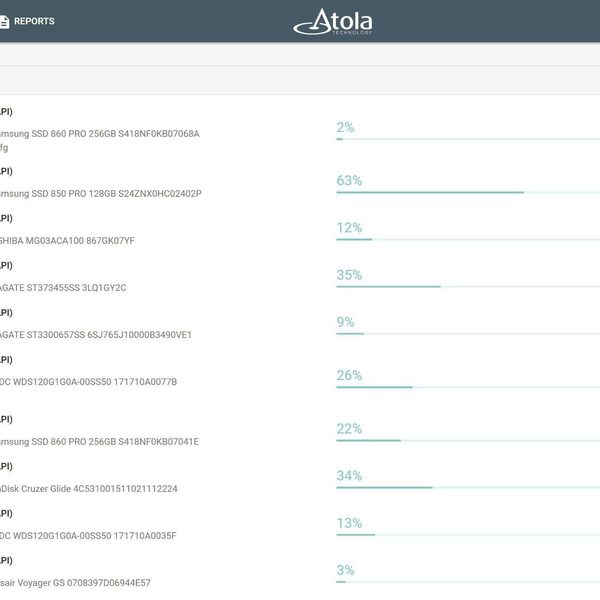Click the 12% progress bar

coord(468,240)
